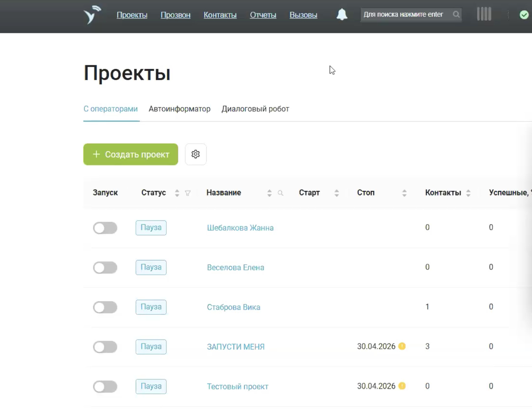The image size is (532, 411).
Task: Click the Название column search icon
Action: tap(281, 193)
